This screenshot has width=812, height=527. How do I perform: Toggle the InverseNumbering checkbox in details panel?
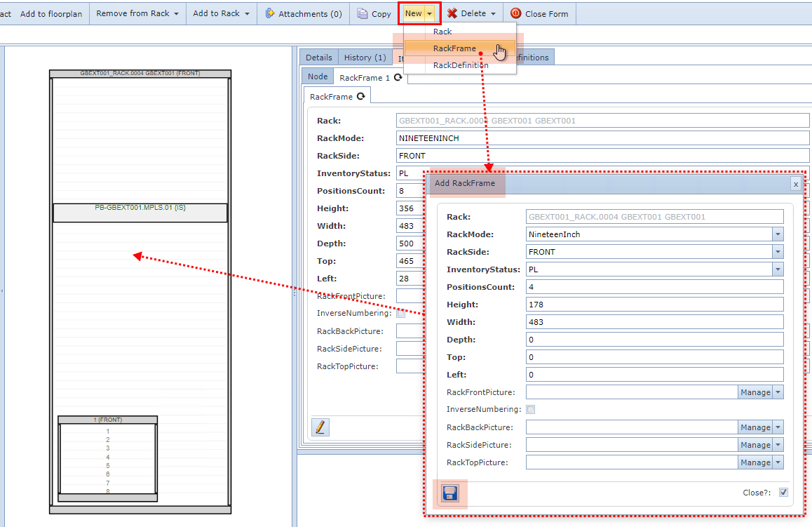point(401,314)
